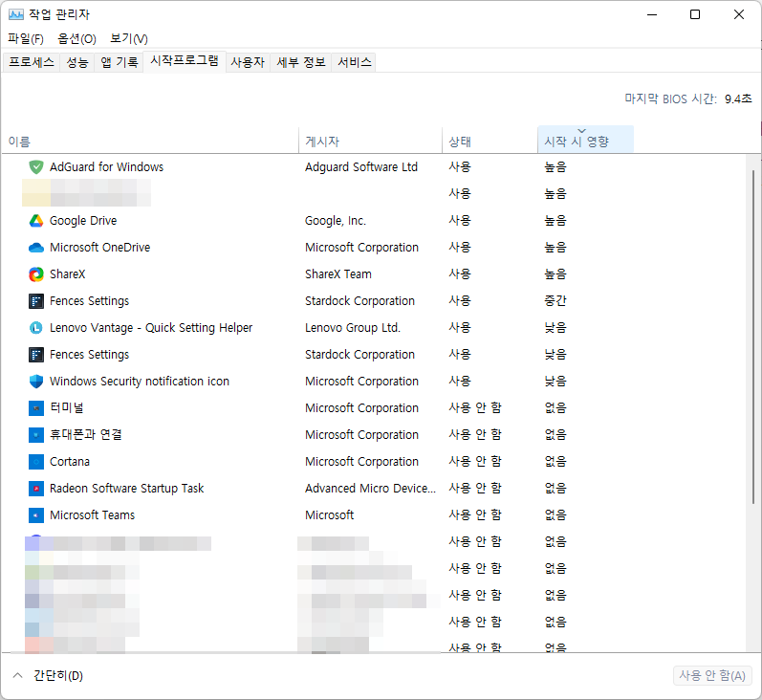Select the Google Drive entry name

point(83,221)
